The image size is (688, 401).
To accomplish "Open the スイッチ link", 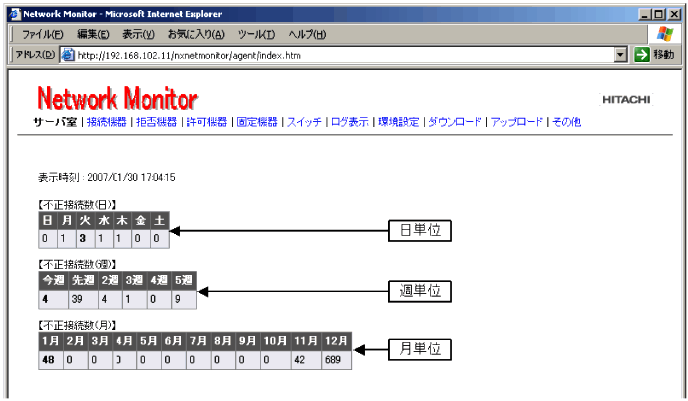I will point(304,122).
